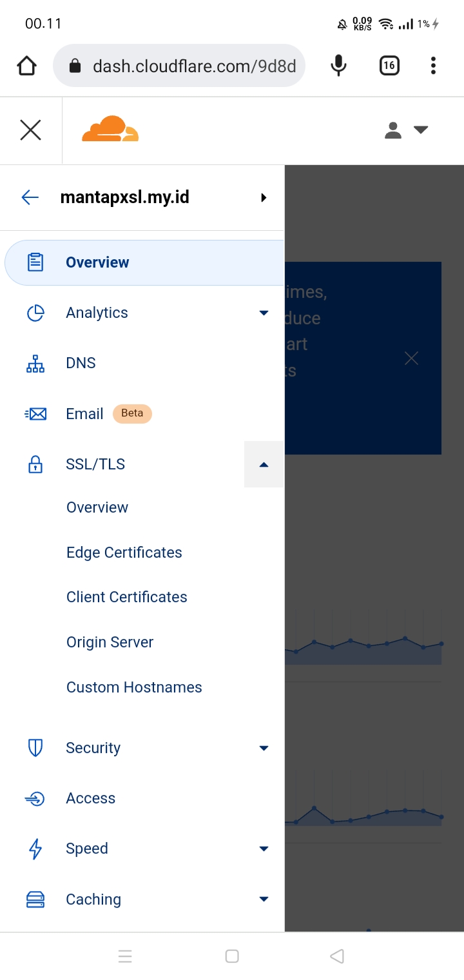Click the Analytics pie chart icon
Image resolution: width=464 pixels, height=980 pixels.
pyautogui.click(x=35, y=313)
